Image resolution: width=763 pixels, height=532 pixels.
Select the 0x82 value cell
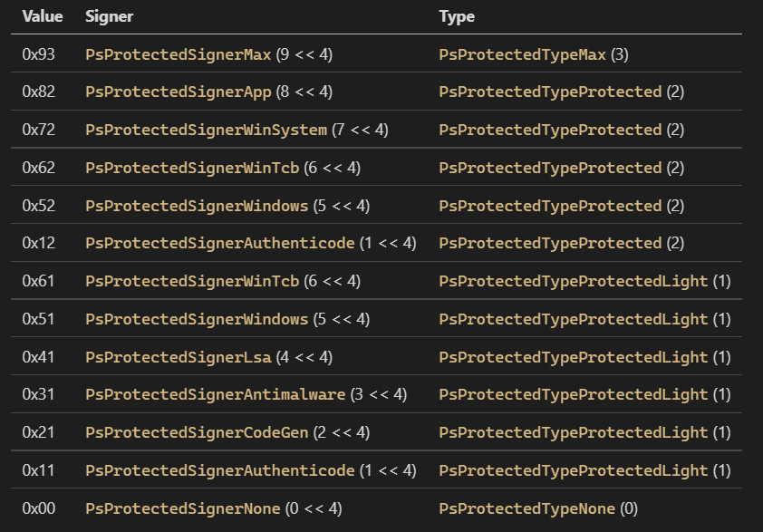(x=39, y=92)
